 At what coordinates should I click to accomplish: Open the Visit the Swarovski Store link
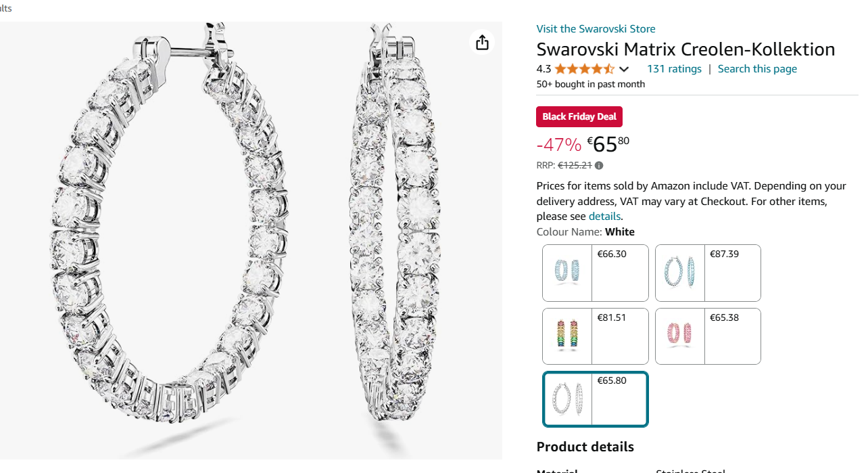tap(596, 28)
